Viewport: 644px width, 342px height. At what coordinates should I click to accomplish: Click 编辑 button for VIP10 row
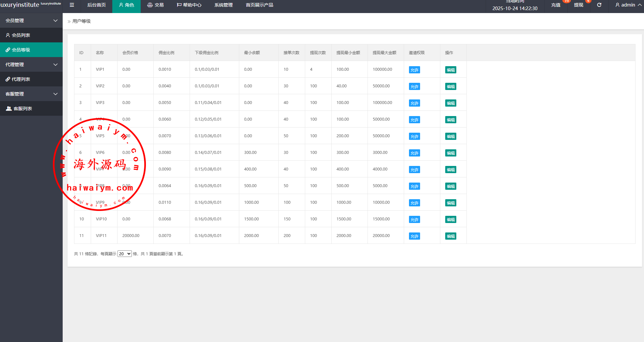click(x=450, y=219)
